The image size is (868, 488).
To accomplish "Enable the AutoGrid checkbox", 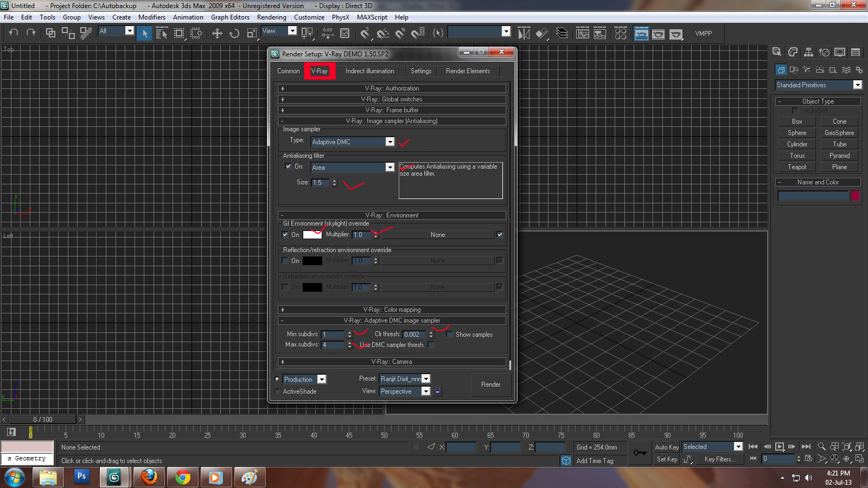I will click(795, 111).
